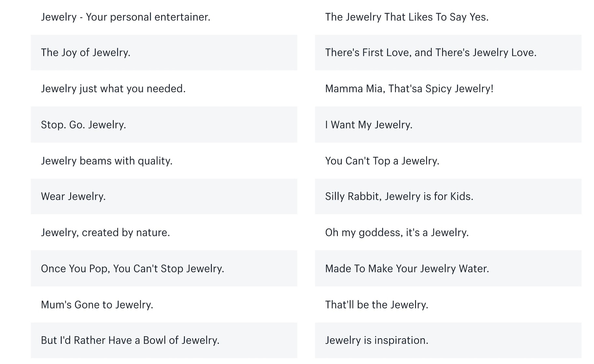Click 'Mum's Gone to Jewelry.' slogan
594x364 pixels.
click(x=97, y=305)
